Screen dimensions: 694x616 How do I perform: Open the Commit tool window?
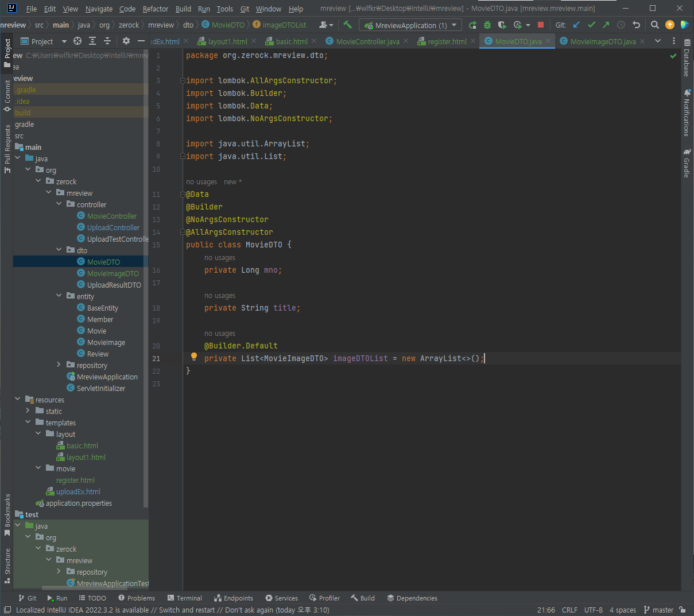(x=7, y=95)
